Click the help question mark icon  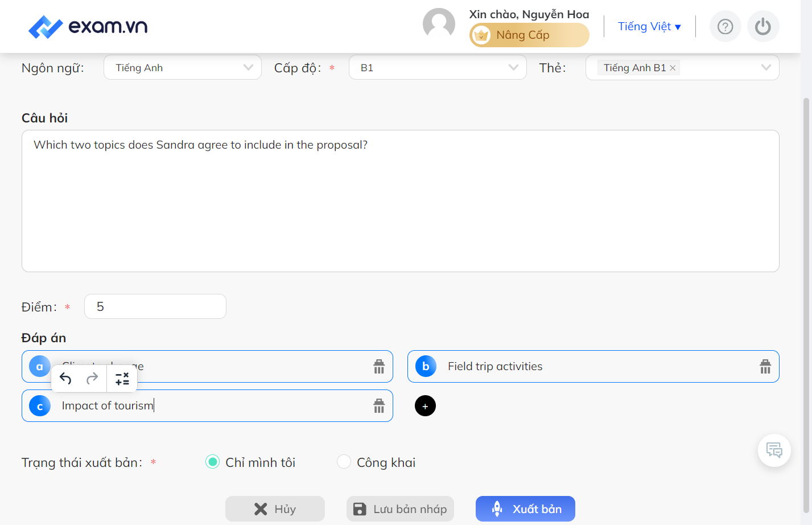(x=725, y=26)
